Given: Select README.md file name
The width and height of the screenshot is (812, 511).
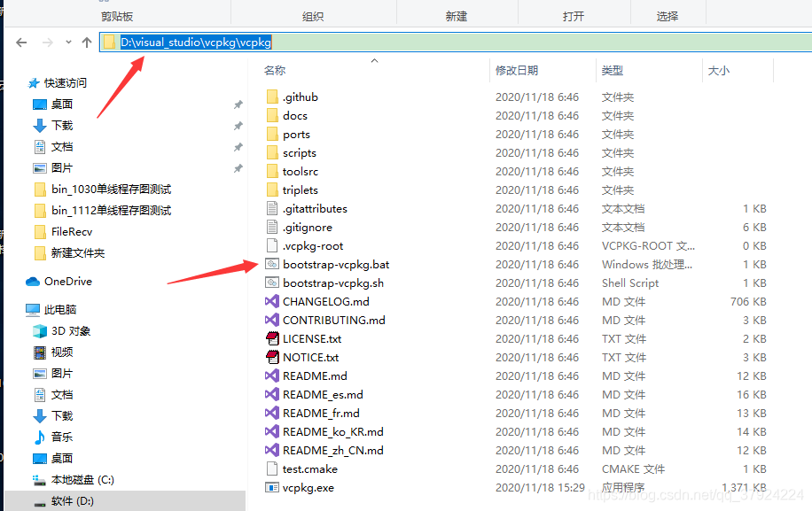Looking at the screenshot, I should point(315,376).
